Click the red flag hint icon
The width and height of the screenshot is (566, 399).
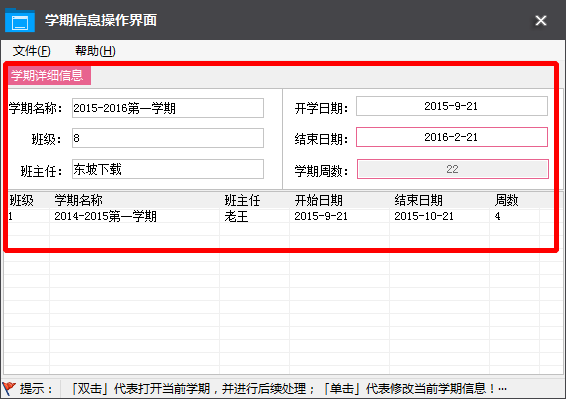pos(9,389)
